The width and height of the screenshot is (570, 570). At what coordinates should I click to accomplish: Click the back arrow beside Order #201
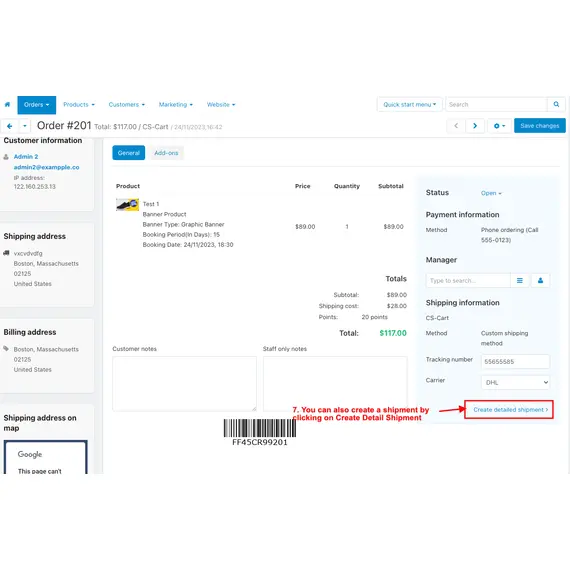tap(10, 126)
